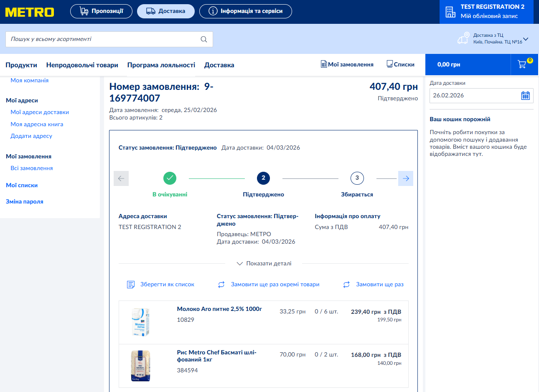Open the delivery date calendar icon
Image resolution: width=539 pixels, height=392 pixels.
[526, 96]
